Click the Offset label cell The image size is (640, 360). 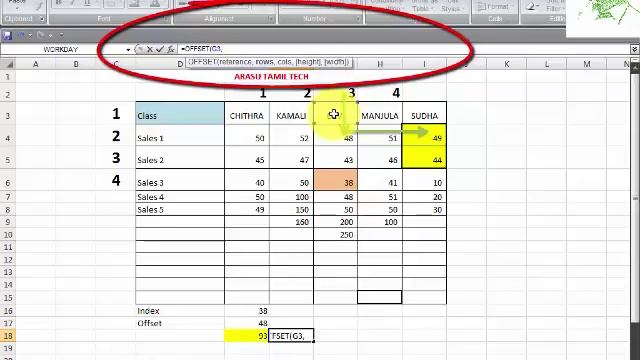point(180,323)
